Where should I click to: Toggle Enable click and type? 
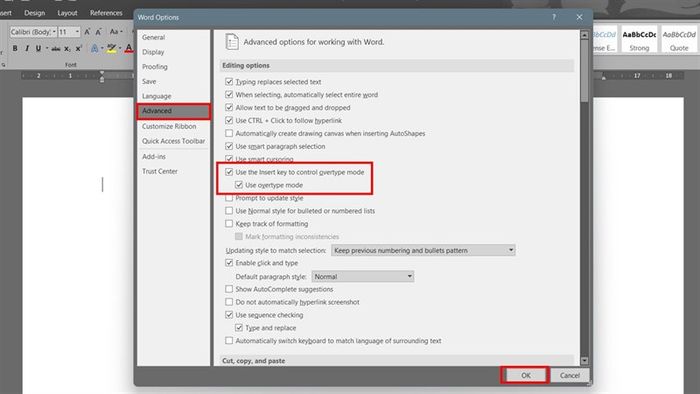[229, 263]
